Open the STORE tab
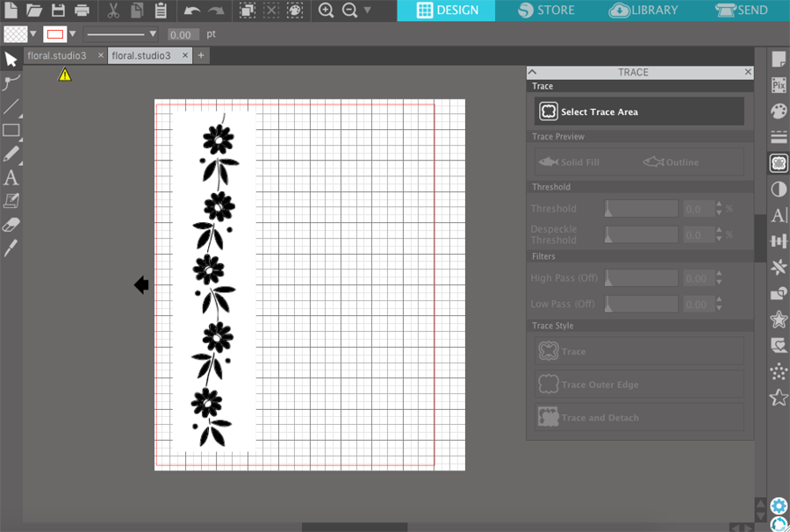Screen dimensions: 790x532 [546, 11]
